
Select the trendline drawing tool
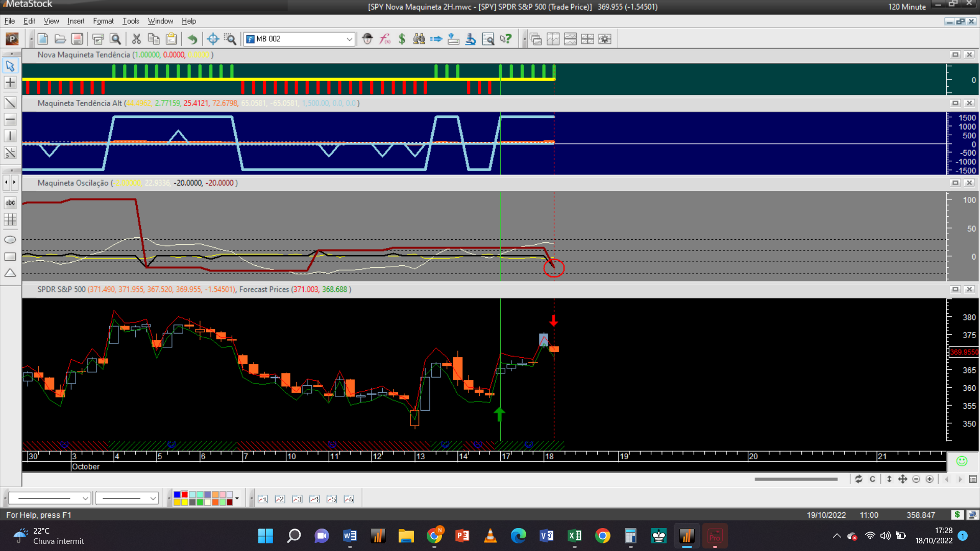pos(10,103)
